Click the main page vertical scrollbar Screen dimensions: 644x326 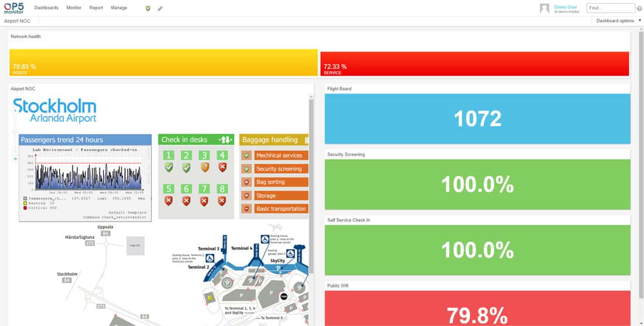641,164
